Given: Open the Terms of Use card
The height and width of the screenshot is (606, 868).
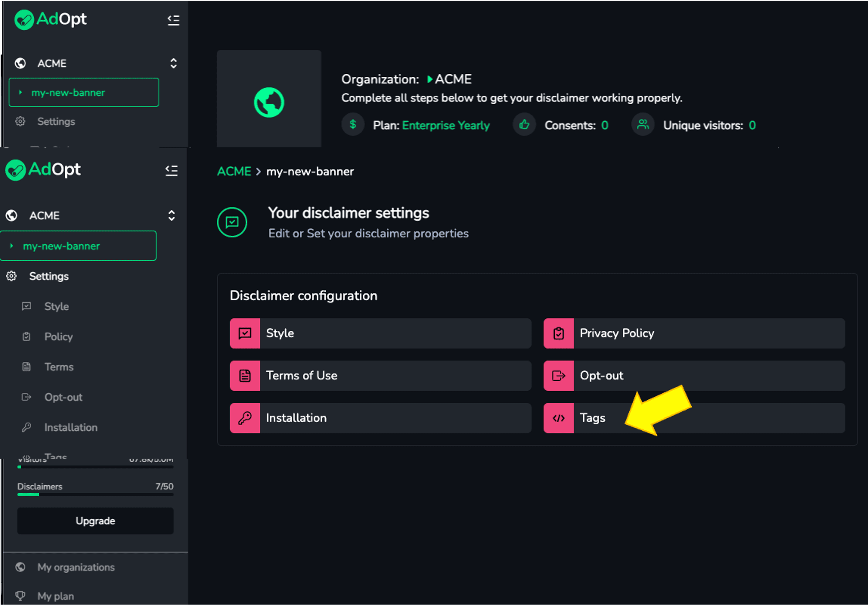Looking at the screenshot, I should (x=381, y=375).
